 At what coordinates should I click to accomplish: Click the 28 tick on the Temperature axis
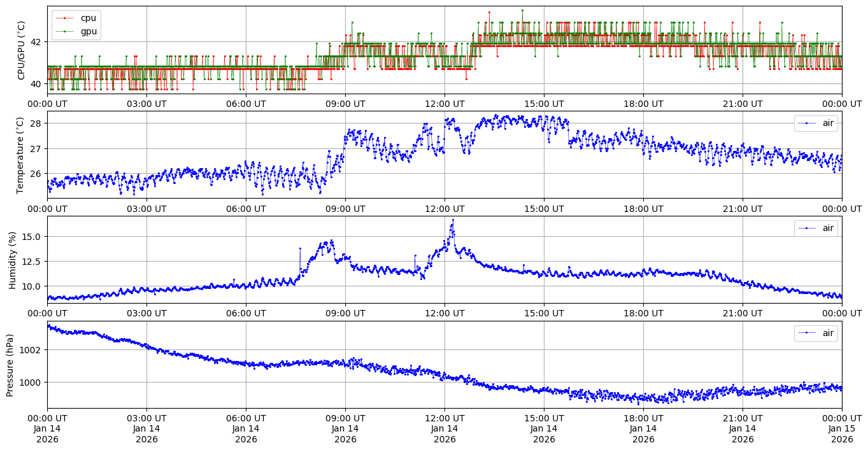coord(36,123)
